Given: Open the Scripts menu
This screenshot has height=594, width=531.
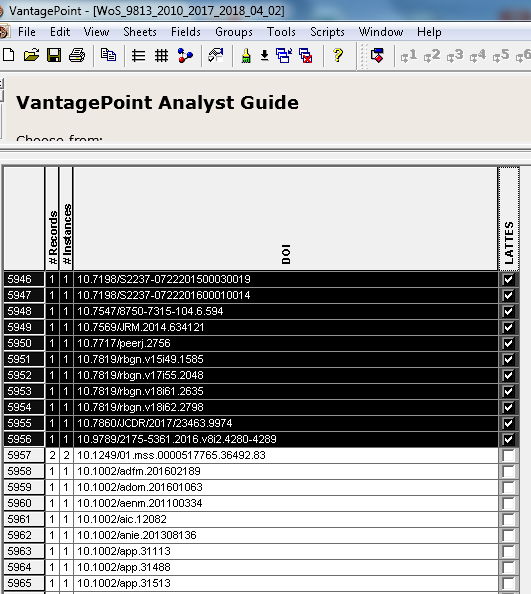Looking at the screenshot, I should click(x=327, y=32).
